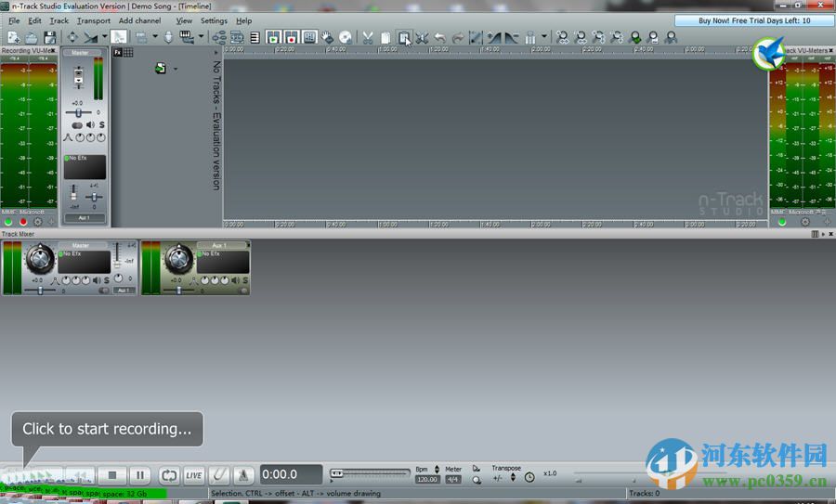Show the mixer window icon

tap(309, 37)
